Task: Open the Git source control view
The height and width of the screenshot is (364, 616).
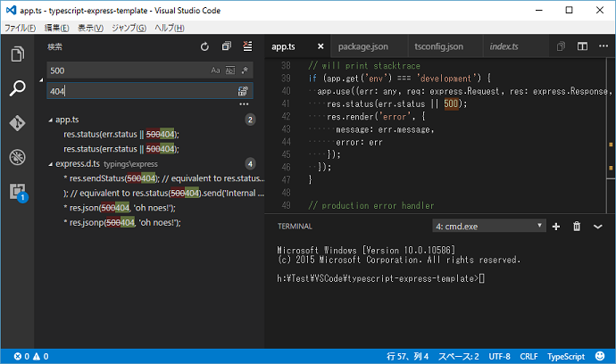Action: 17,123
